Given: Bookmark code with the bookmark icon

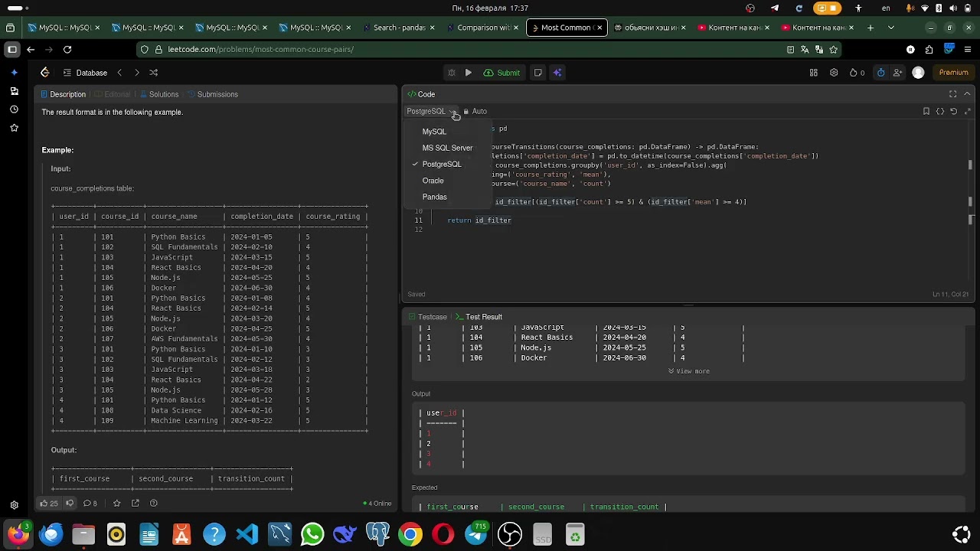Looking at the screenshot, I should click(926, 111).
